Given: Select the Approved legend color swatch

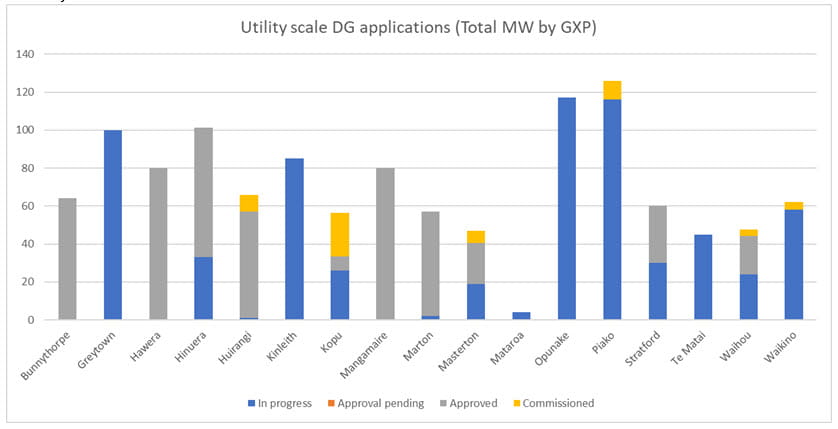Looking at the screenshot, I should click(x=444, y=404).
